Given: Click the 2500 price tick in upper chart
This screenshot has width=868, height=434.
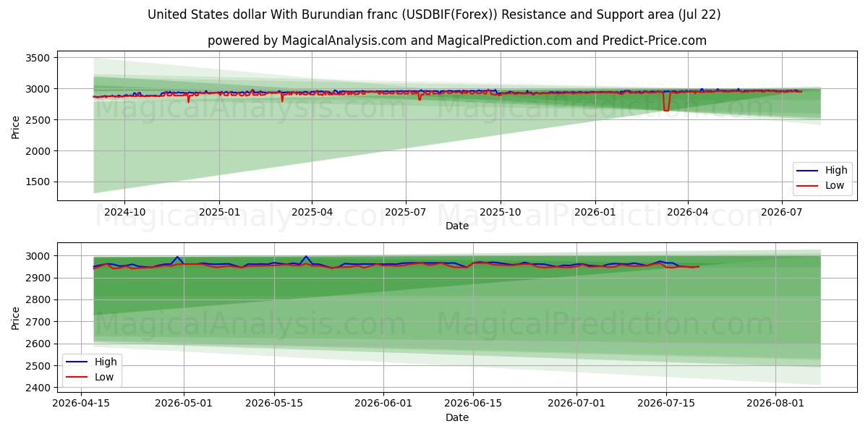Looking at the screenshot, I should [38, 120].
